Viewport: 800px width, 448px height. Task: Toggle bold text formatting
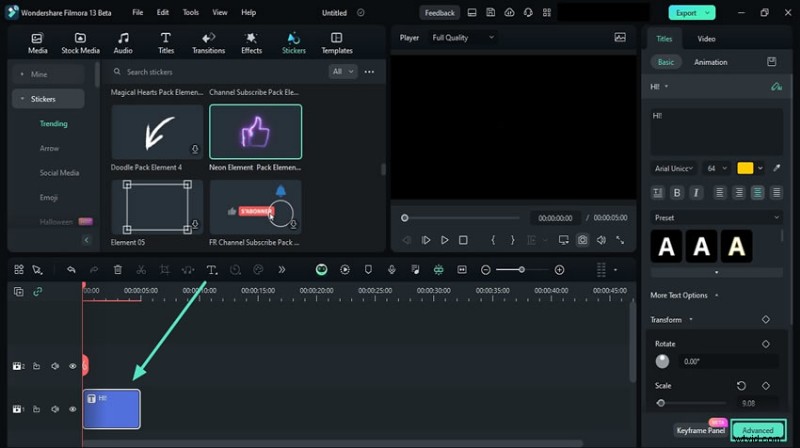coord(677,193)
